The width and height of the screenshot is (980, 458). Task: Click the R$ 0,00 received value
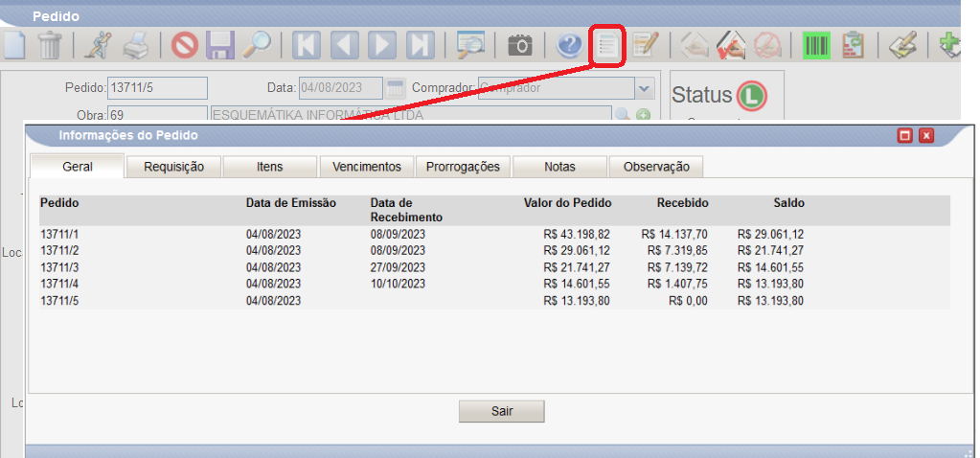coord(688,301)
